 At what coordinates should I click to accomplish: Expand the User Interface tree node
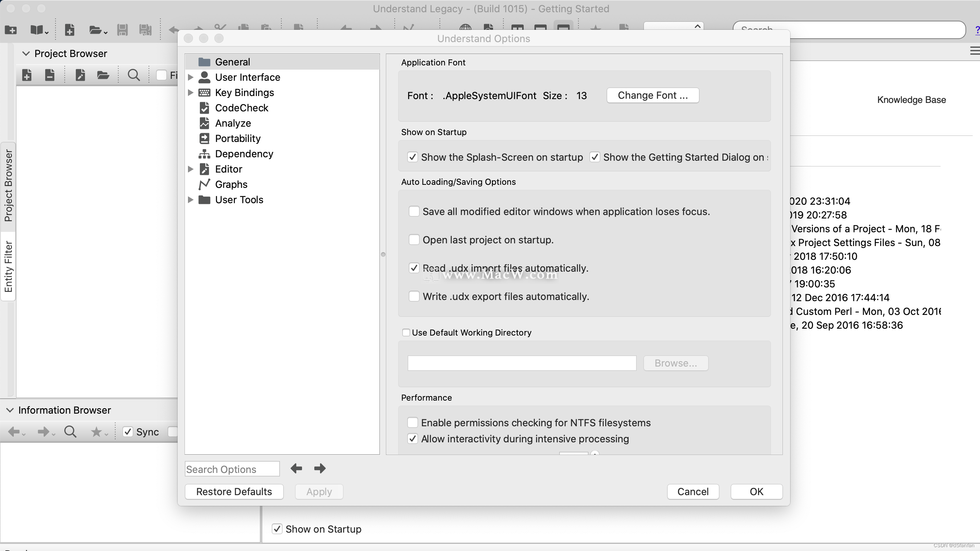point(190,77)
